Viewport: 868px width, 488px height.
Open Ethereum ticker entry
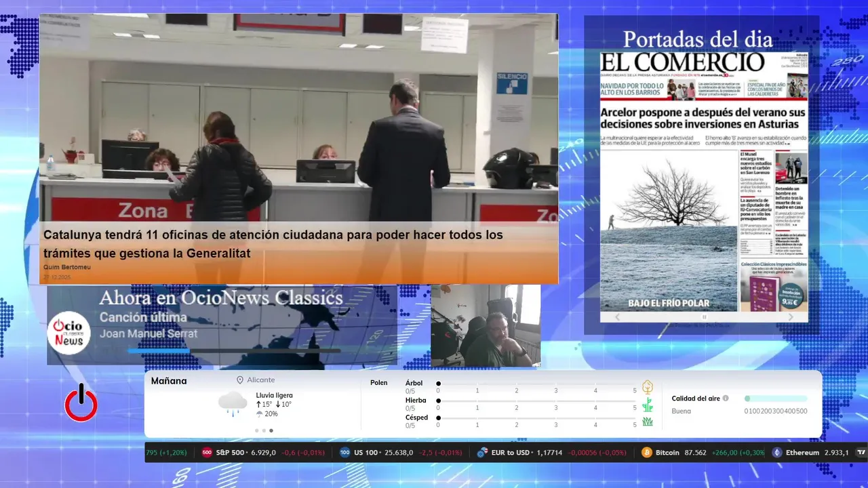[810, 453]
